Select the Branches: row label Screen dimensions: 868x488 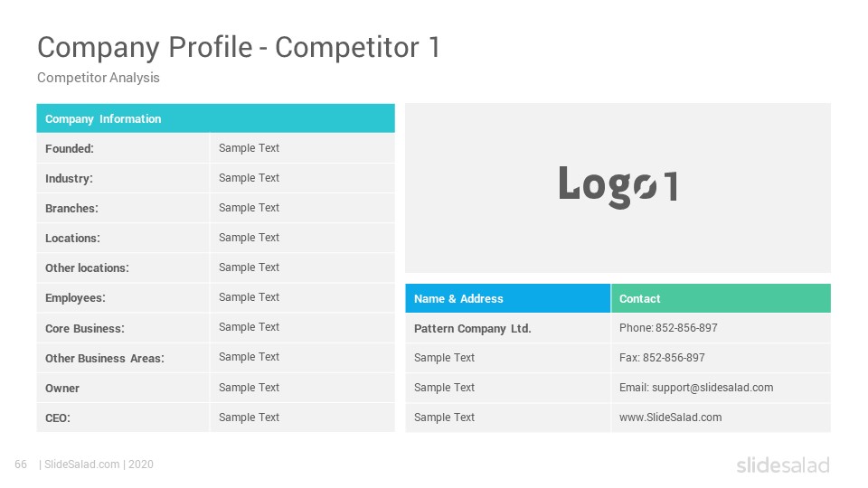tap(72, 209)
